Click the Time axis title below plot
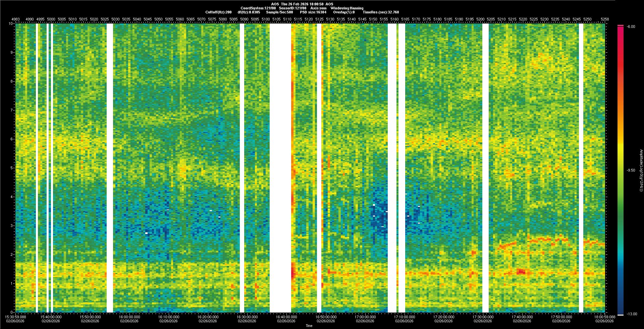644x329 pixels. (309, 326)
